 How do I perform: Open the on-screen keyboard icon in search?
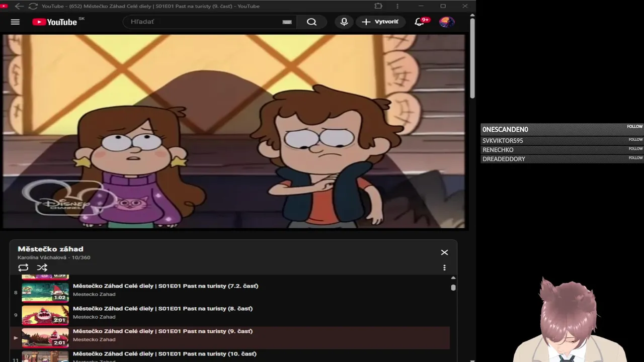[x=287, y=22]
